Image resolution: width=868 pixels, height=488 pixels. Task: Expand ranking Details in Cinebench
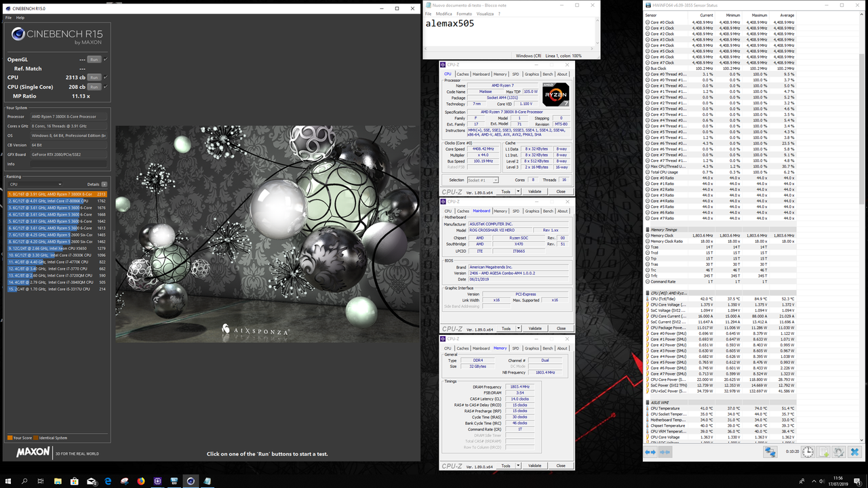pyautogui.click(x=104, y=184)
